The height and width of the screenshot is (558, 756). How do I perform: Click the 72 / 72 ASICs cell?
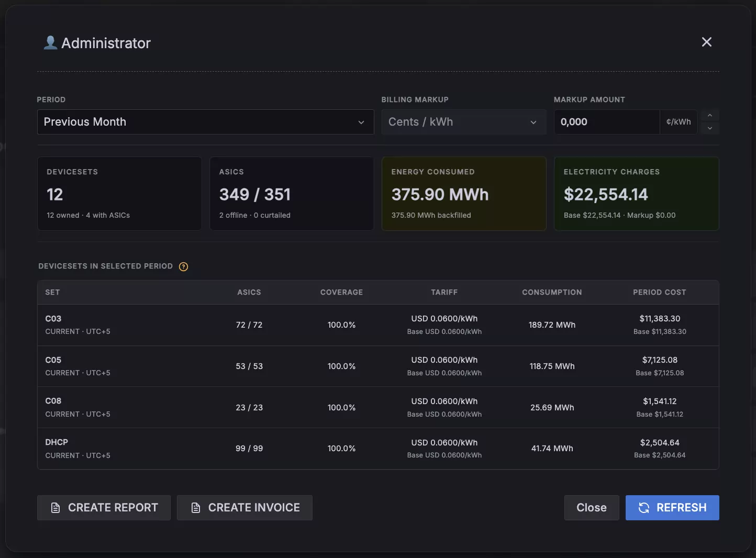point(249,325)
